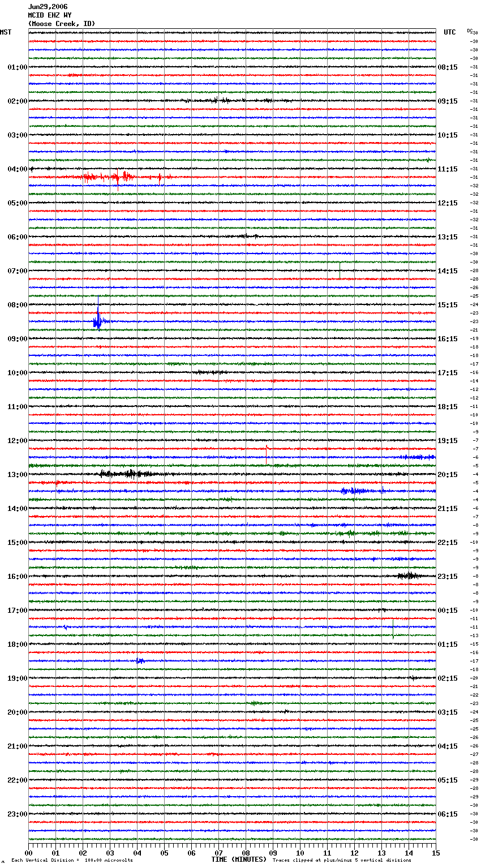Click the MST time zone header
Viewport: 481px width, 868px height.
point(6,32)
